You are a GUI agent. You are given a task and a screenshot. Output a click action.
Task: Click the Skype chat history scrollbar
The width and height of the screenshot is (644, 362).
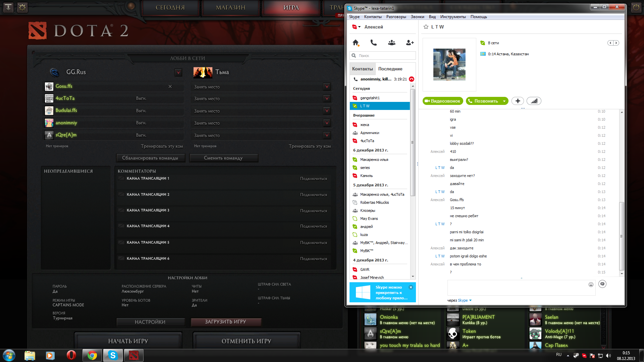pyautogui.click(x=622, y=236)
